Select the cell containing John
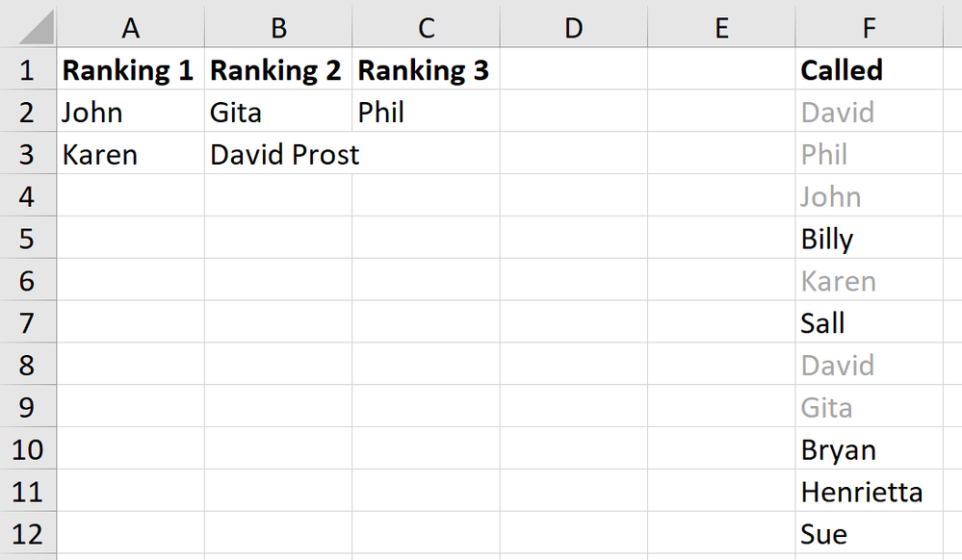This screenshot has height=560, width=962. pyautogui.click(x=130, y=112)
